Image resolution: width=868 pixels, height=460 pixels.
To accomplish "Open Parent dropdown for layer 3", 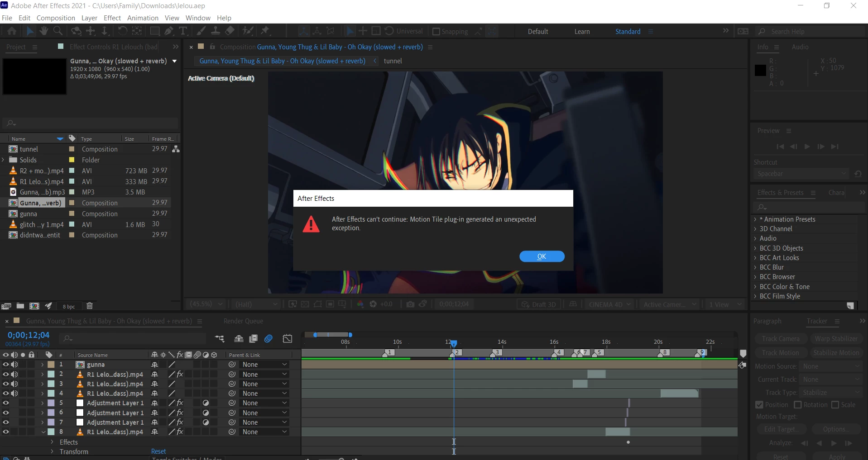I will pos(264,384).
